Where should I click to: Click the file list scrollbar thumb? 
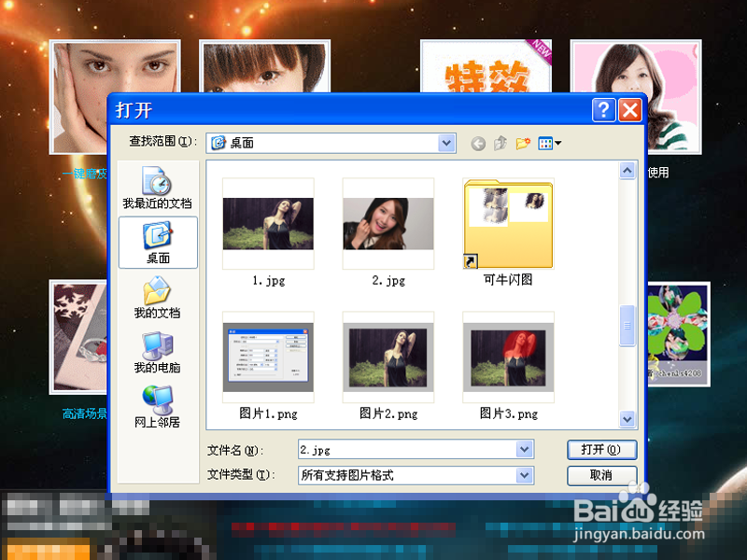pos(627,326)
